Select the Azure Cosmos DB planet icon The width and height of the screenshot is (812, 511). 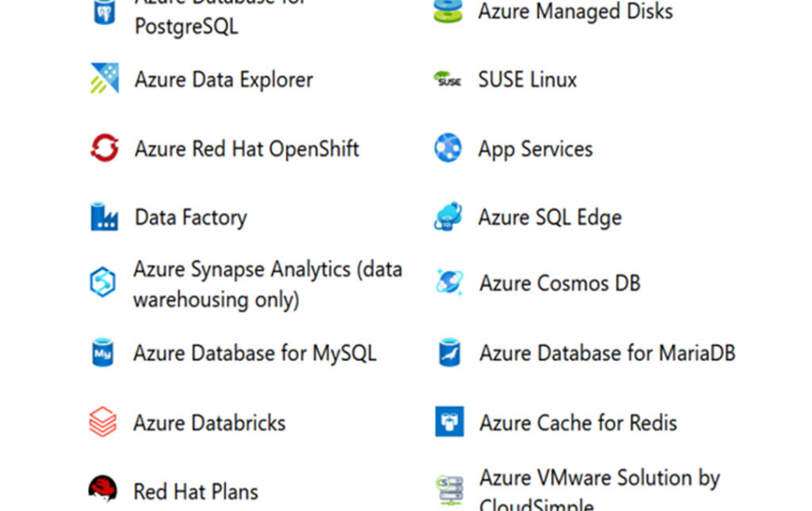449,282
